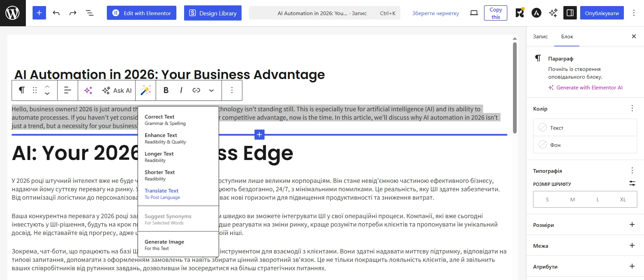Toggle the settings sidebar panel icon
The width and height of the screenshot is (644, 280).
(570, 13)
